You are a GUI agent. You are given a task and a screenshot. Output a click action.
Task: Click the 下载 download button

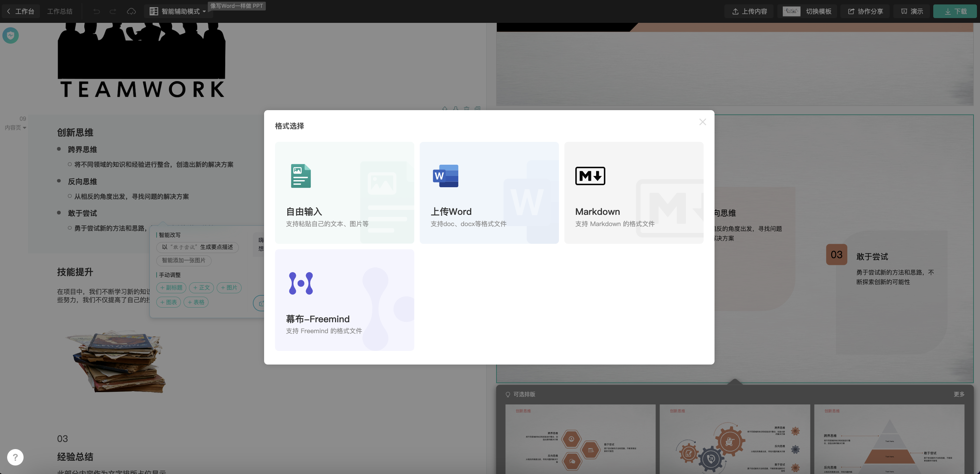(x=955, y=11)
